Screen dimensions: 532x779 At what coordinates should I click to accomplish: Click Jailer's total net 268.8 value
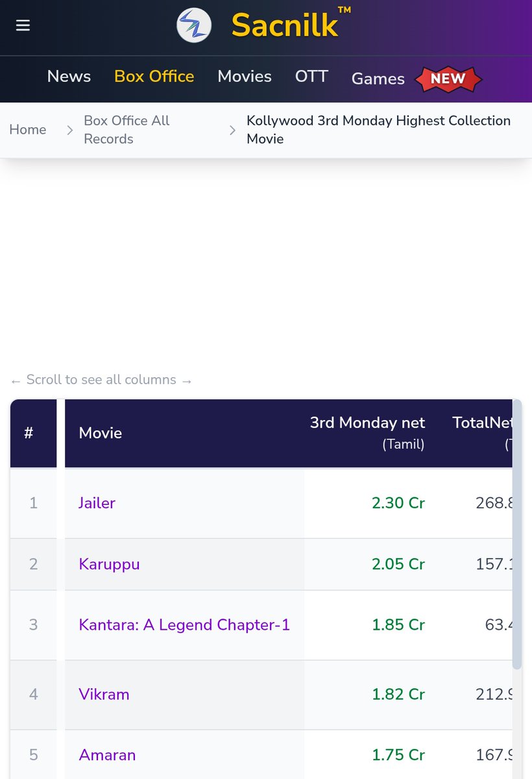click(494, 503)
